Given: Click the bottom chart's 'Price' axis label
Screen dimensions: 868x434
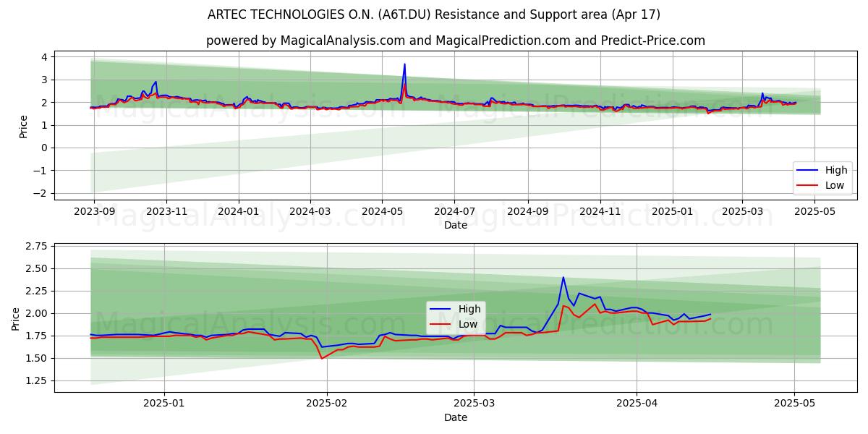Looking at the screenshot, I should click(16, 318).
